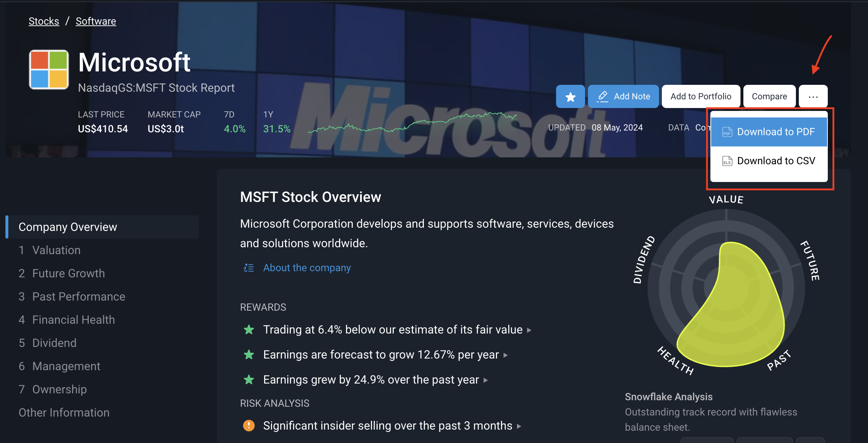The height and width of the screenshot is (443, 868).
Task: Click the MSFT Stock Overview heading
Action: click(310, 197)
